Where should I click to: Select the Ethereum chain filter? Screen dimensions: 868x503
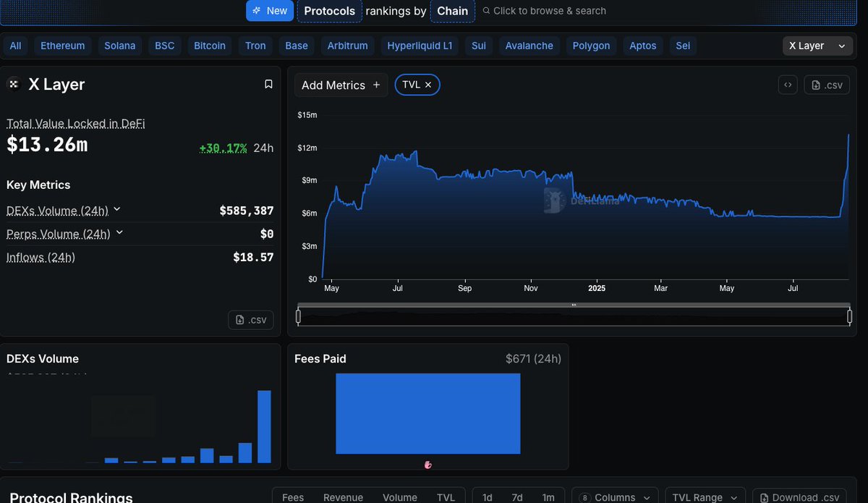click(63, 46)
